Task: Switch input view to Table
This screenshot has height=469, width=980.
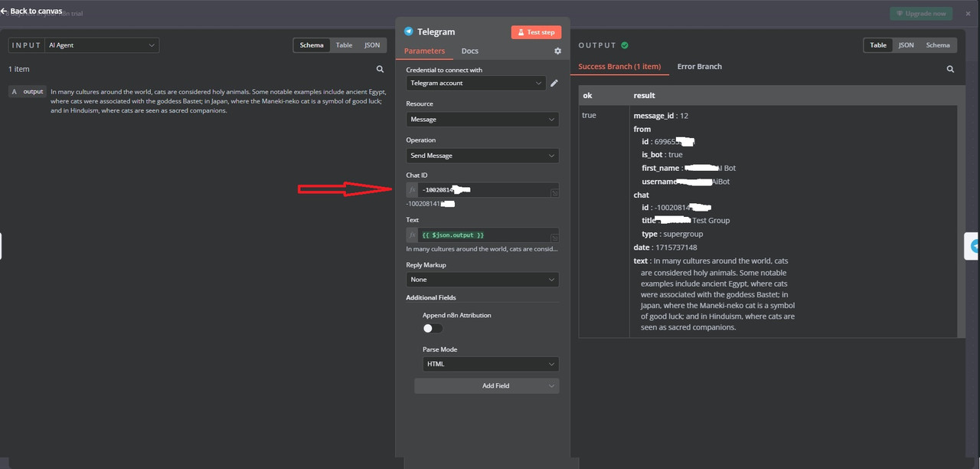Action: [x=345, y=45]
